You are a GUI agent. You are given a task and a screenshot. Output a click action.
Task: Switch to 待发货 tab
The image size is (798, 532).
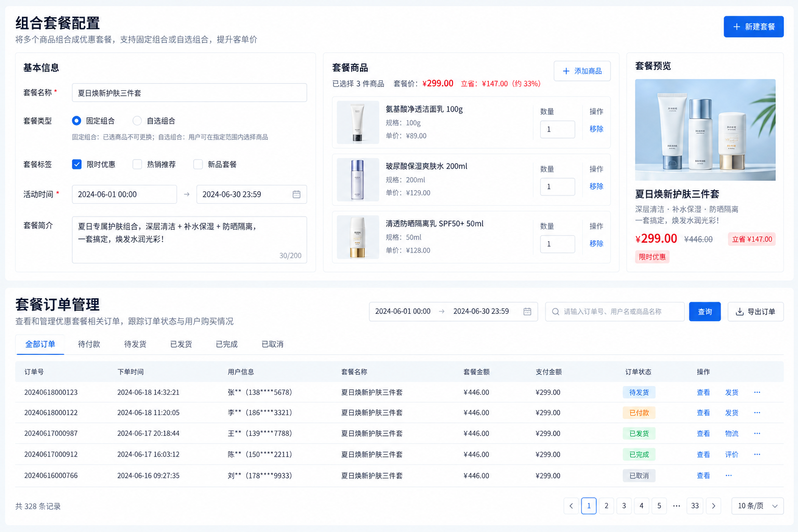click(x=135, y=344)
